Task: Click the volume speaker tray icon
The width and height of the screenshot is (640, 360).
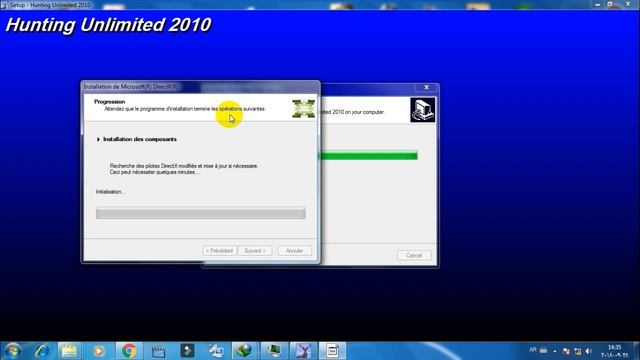Action: tap(589, 351)
